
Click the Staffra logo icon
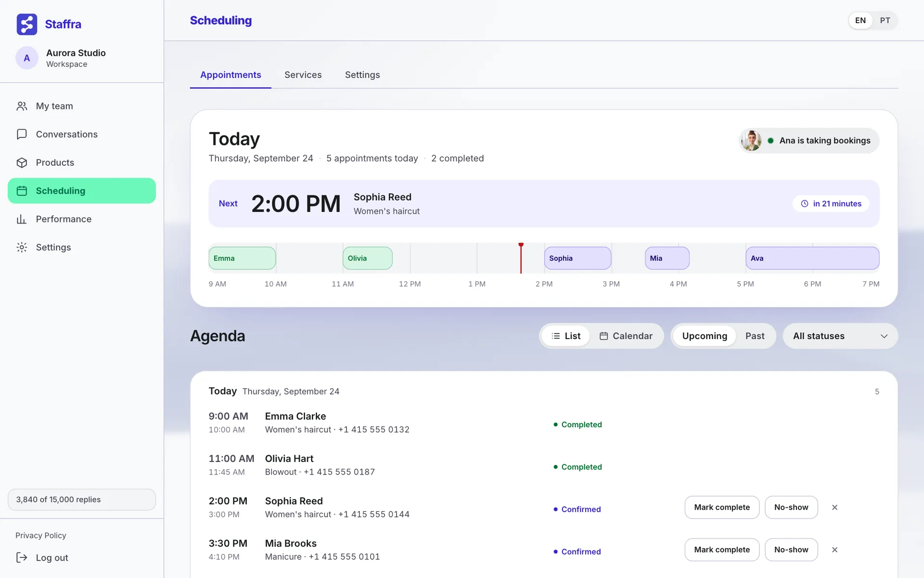tap(27, 24)
